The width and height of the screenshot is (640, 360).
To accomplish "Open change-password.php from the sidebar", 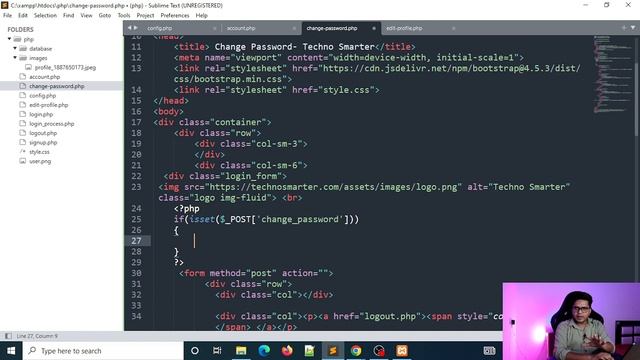I will pyautogui.click(x=57, y=86).
